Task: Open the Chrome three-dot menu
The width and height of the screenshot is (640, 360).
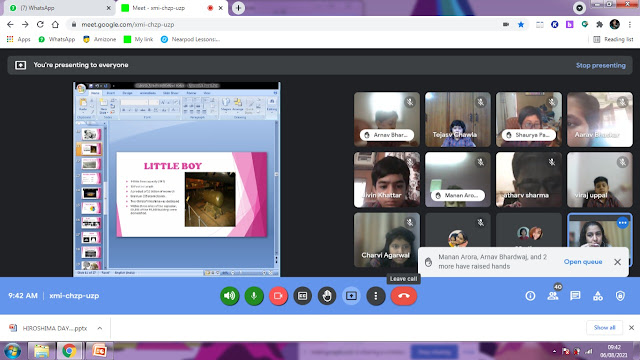Action: click(630, 24)
